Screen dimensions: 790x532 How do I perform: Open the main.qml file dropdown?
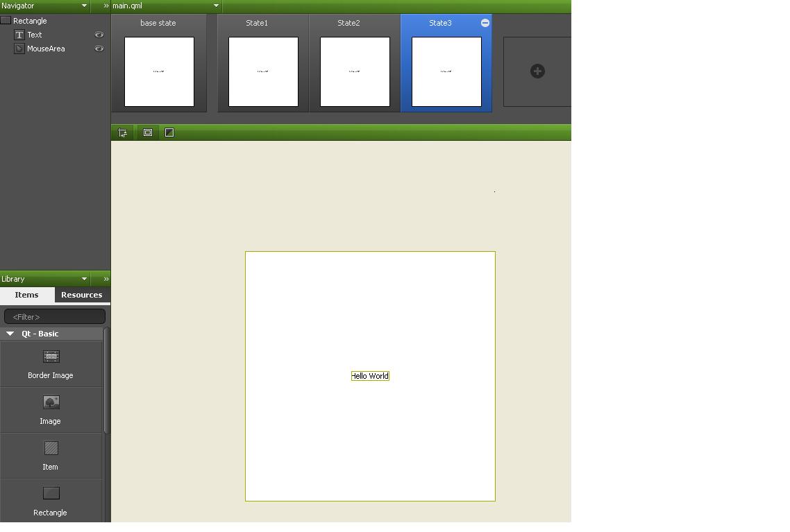point(216,6)
